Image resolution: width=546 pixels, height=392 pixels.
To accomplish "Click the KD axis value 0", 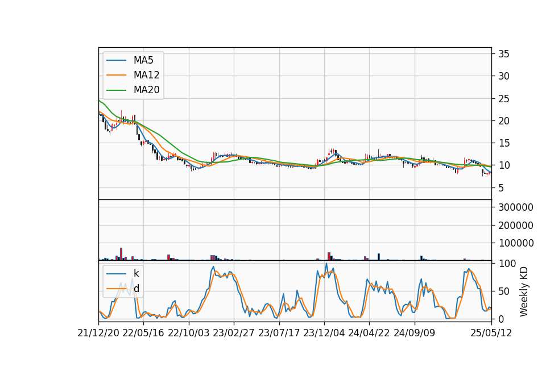I will [502, 319].
